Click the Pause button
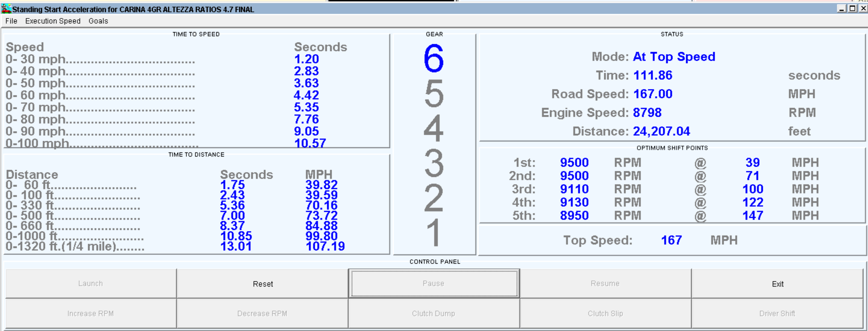Viewport: 868px width, 331px height. click(434, 284)
